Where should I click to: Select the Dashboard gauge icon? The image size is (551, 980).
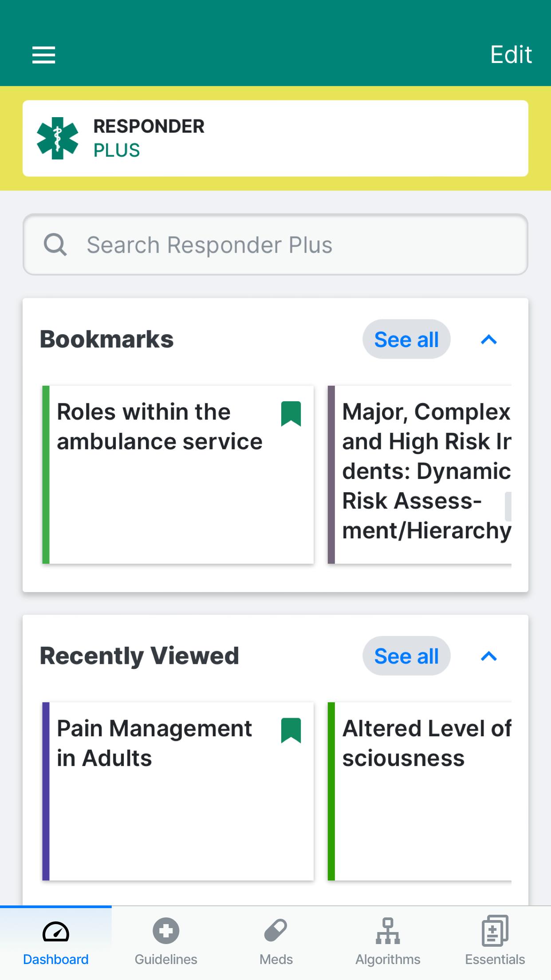(x=56, y=932)
